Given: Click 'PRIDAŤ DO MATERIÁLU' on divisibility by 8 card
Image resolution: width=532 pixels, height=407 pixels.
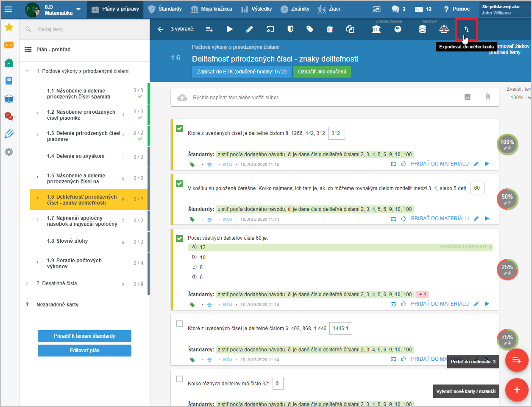Looking at the screenshot, I should [440, 164].
